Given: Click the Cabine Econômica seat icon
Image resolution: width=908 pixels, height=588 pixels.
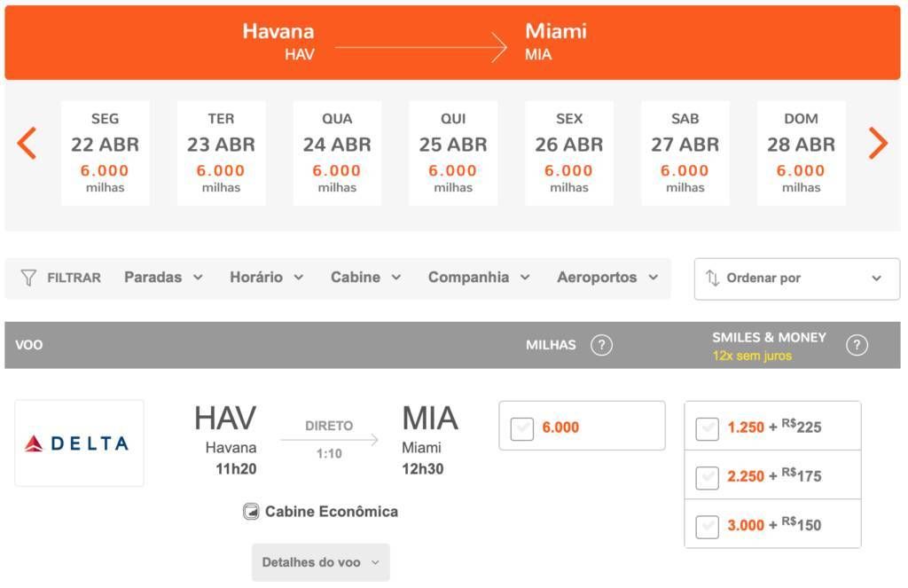Looking at the screenshot, I should coord(251,512).
